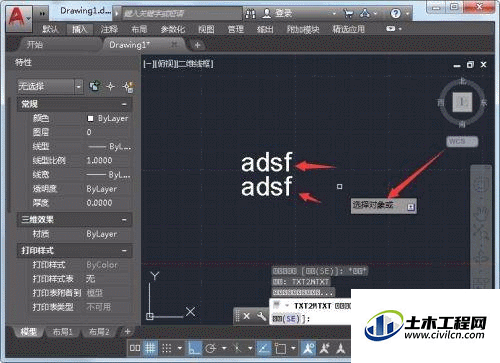The height and width of the screenshot is (363, 500).
Task: Open the Autodesk Exchange shopping cart icon
Action: tap(348, 14)
